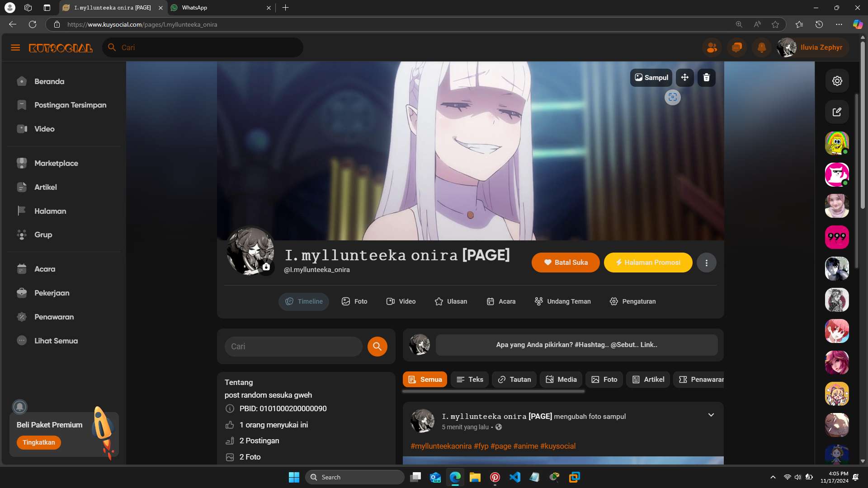Open notifications bell in top bar
Screen dimensions: 868x488
pos(762,47)
